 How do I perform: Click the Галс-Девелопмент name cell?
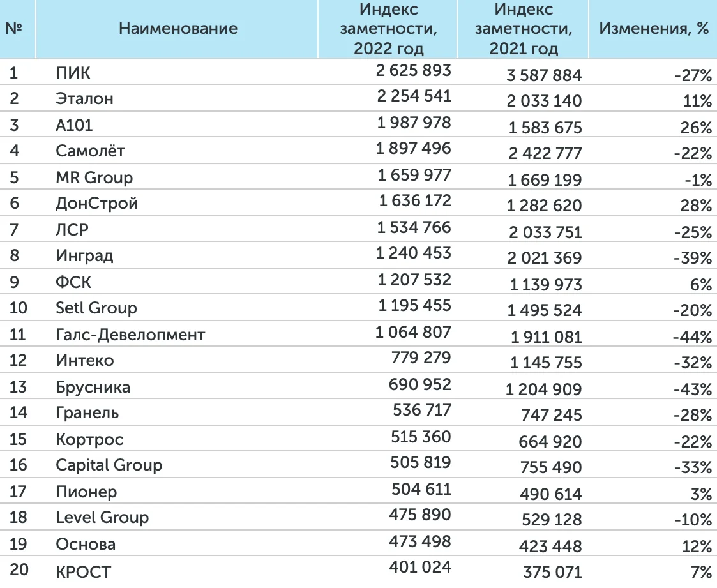[130, 335]
